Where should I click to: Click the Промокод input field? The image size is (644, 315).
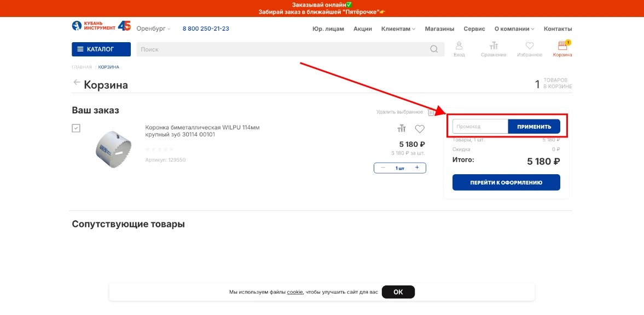coord(480,127)
